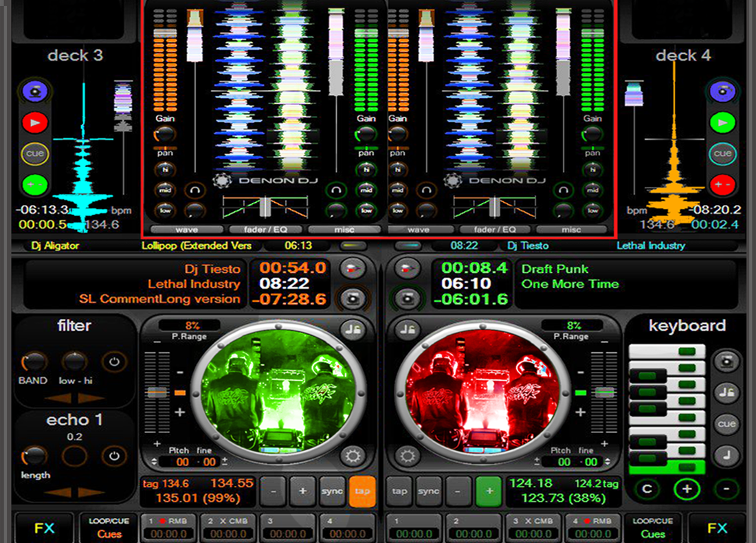Open the orange LOOP/CUE Cues panel

109,528
